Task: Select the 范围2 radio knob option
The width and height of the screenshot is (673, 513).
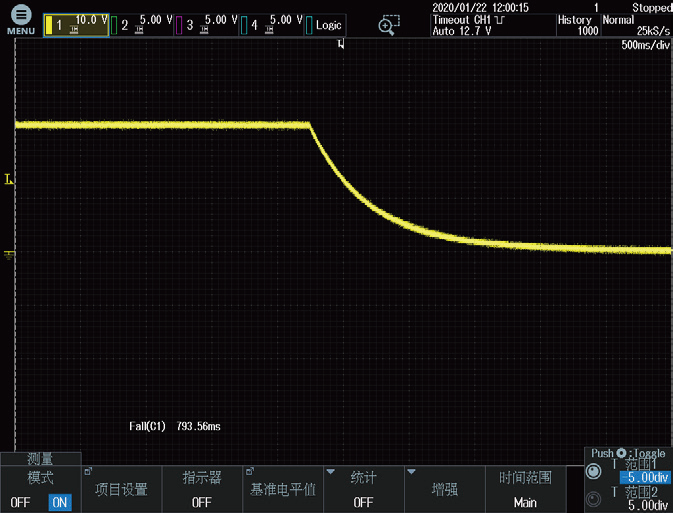Action: (594, 499)
